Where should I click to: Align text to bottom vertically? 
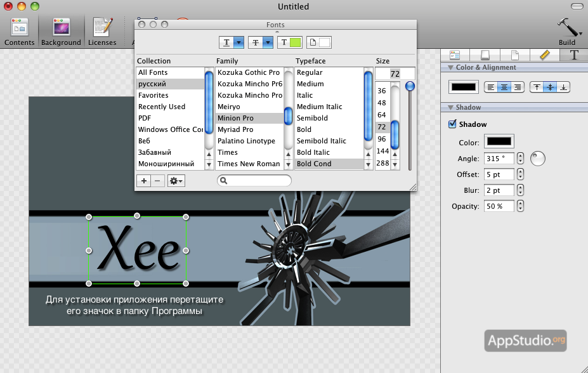click(x=563, y=88)
